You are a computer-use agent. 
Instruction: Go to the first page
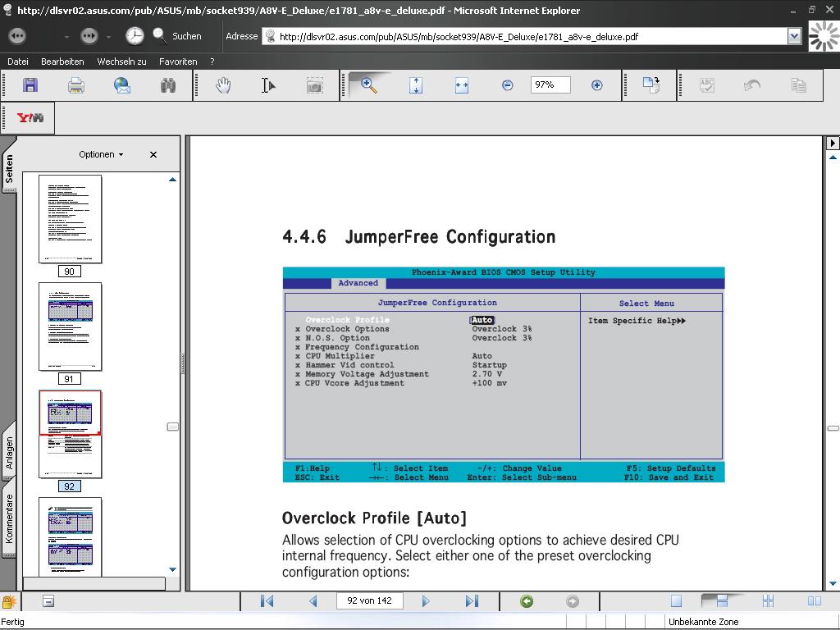[267, 601]
